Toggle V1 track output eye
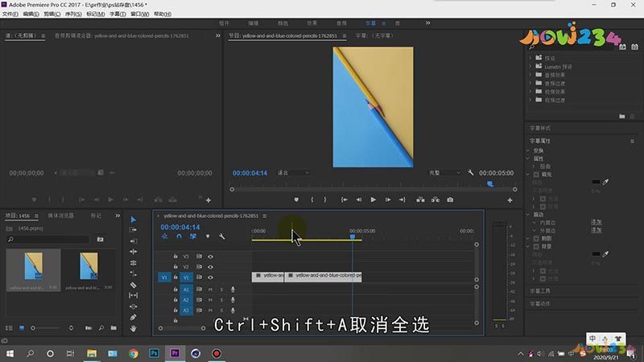This screenshot has width=644, height=362. pos(210,278)
